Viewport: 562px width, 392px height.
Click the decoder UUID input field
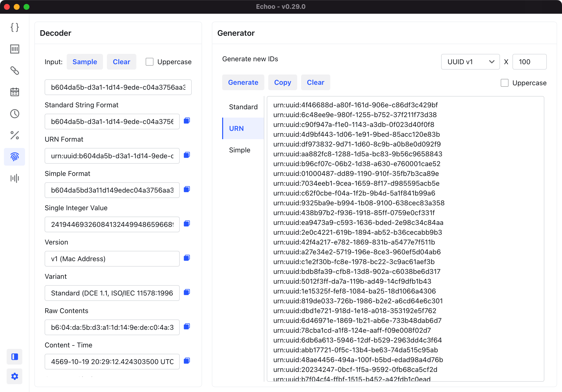point(118,87)
